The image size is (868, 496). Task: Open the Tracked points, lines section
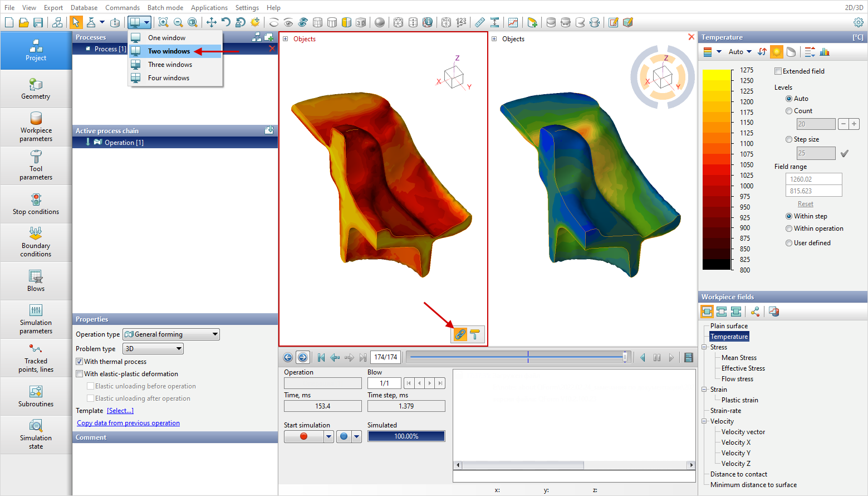36,358
